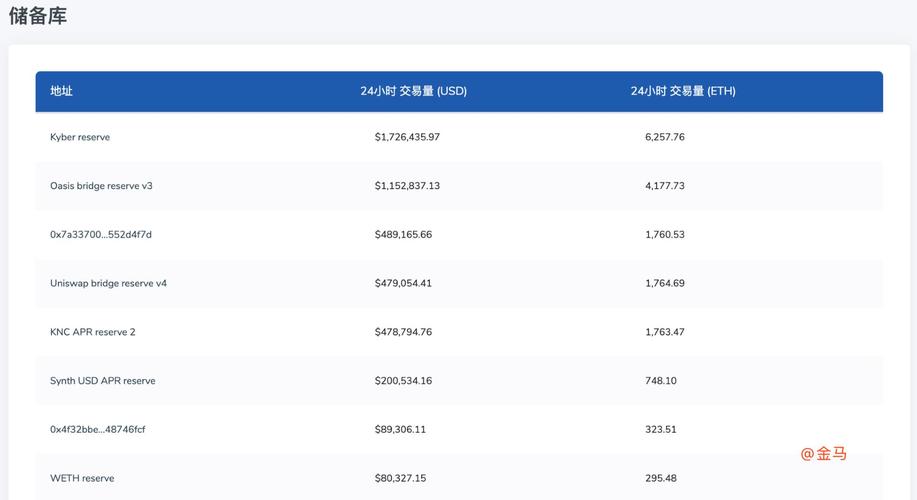This screenshot has height=500, width=917.
Task: Click the @金马 watermark text
Action: point(823,454)
